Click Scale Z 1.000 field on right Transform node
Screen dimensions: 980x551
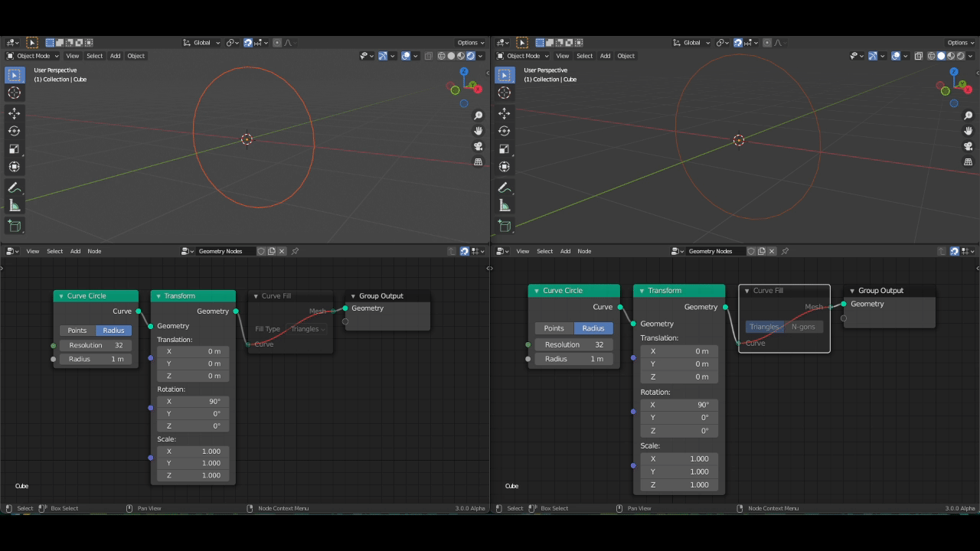point(679,485)
